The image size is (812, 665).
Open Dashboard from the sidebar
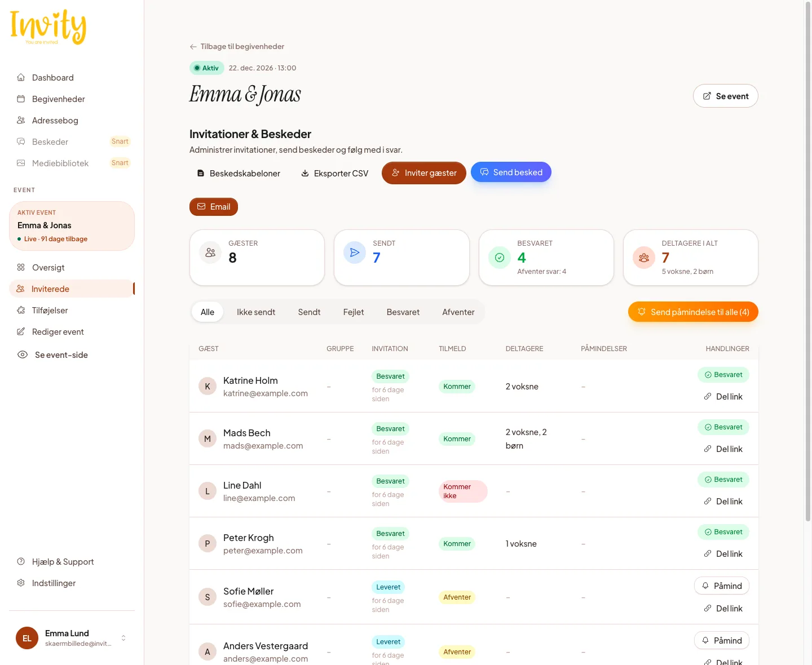[x=53, y=78]
